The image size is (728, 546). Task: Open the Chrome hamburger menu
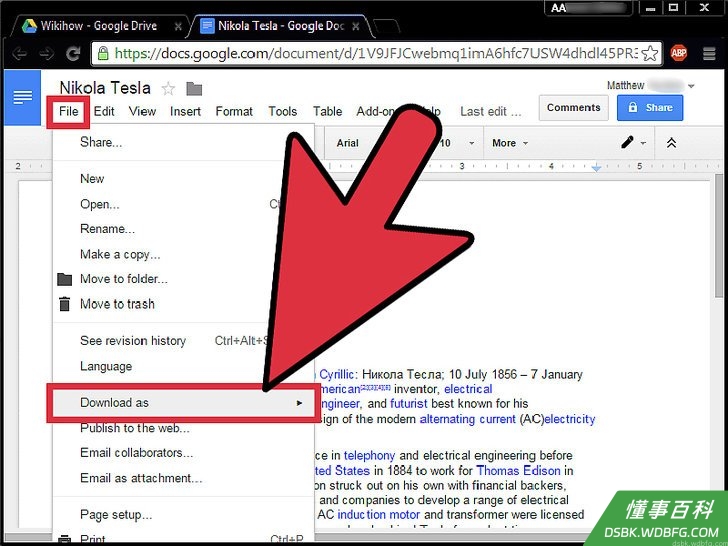[709, 54]
